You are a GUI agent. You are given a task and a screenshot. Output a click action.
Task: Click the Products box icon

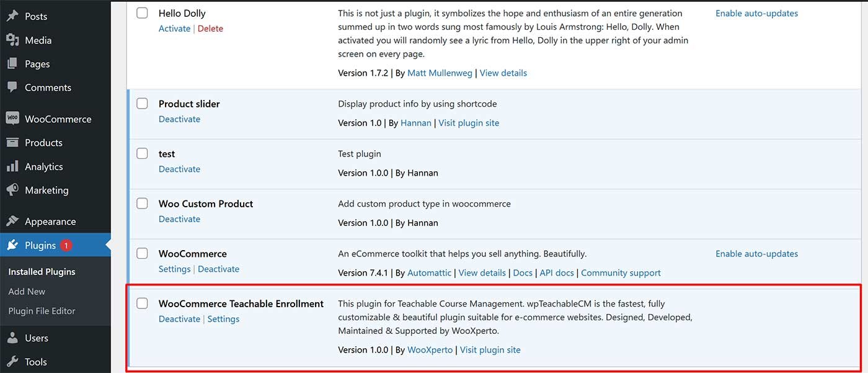12,143
